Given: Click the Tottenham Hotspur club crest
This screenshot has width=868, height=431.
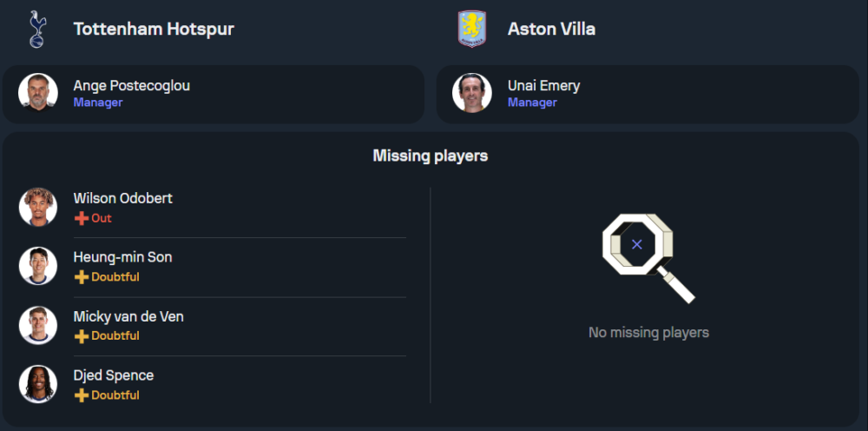Looking at the screenshot, I should [x=37, y=29].
